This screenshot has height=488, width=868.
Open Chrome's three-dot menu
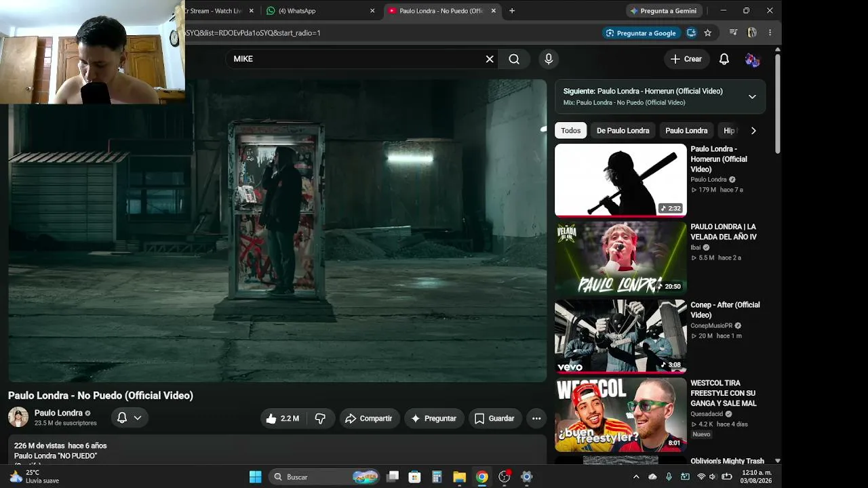(770, 33)
